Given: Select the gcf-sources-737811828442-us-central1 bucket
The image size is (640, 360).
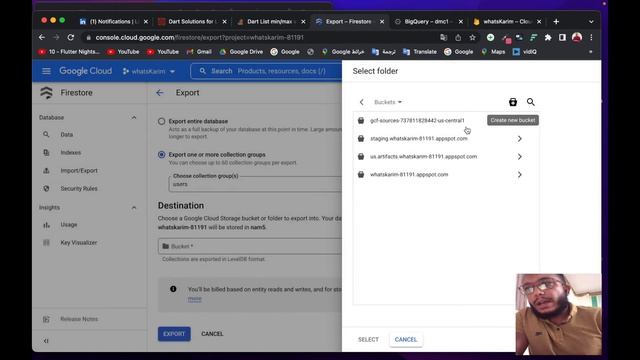Looking at the screenshot, I should [417, 120].
